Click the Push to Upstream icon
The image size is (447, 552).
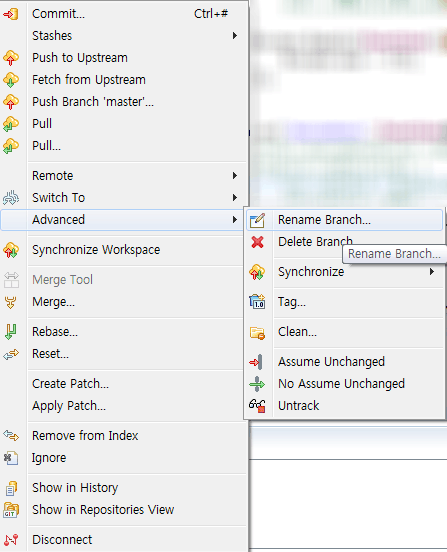11,58
